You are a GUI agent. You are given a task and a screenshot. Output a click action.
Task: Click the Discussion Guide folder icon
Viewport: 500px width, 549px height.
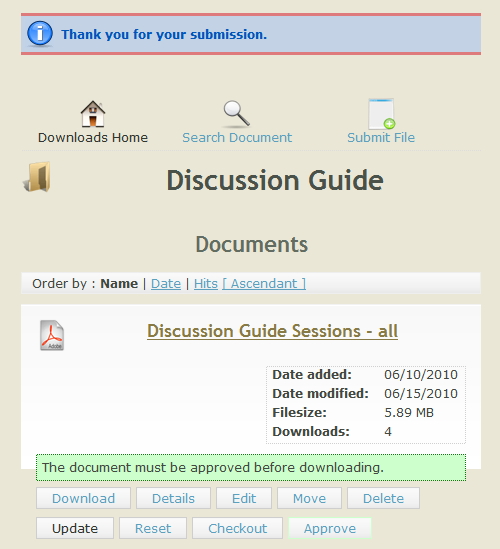click(x=37, y=177)
